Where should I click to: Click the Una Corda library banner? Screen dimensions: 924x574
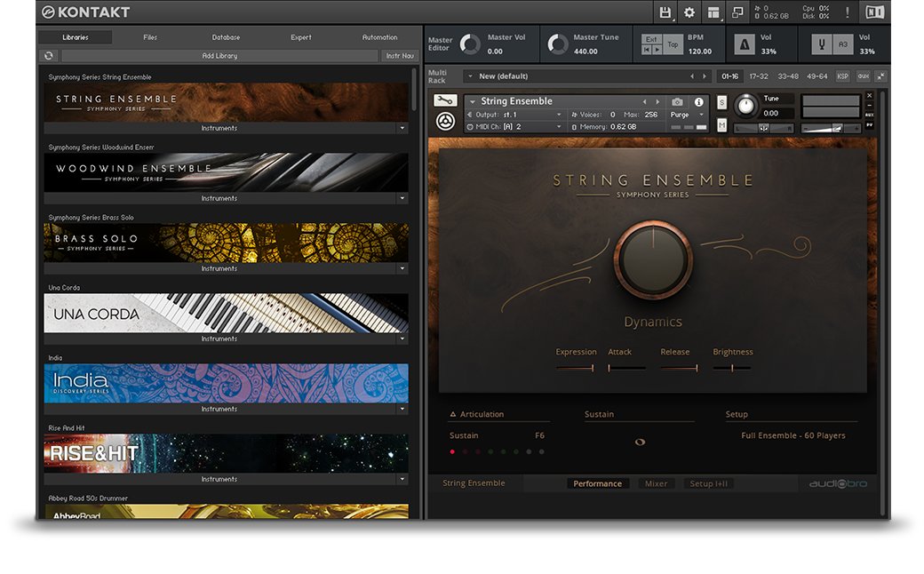coord(226,313)
